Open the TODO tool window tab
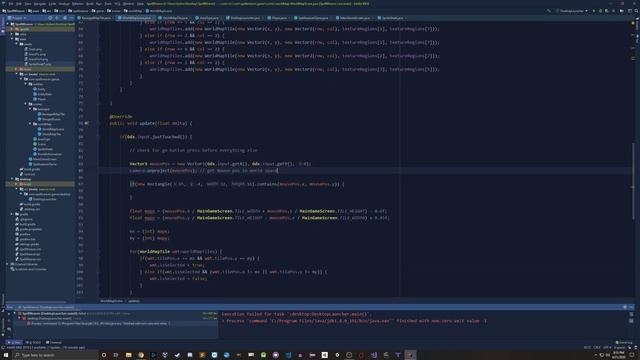This screenshot has width=640, height=360. (x=33, y=342)
